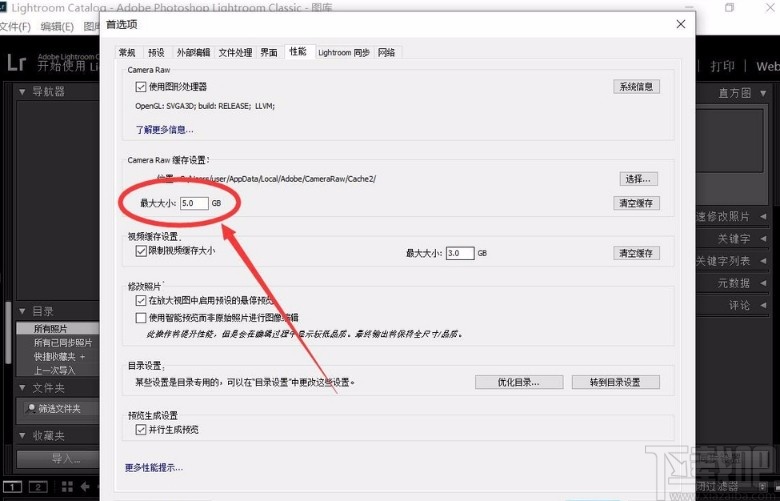Click 系统信息 button

(636, 87)
